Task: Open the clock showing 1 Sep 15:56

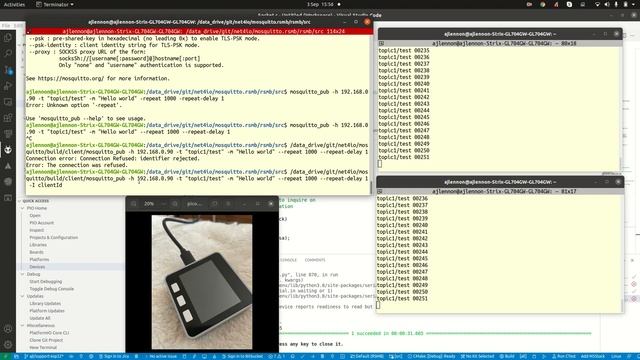Action: (320, 4)
